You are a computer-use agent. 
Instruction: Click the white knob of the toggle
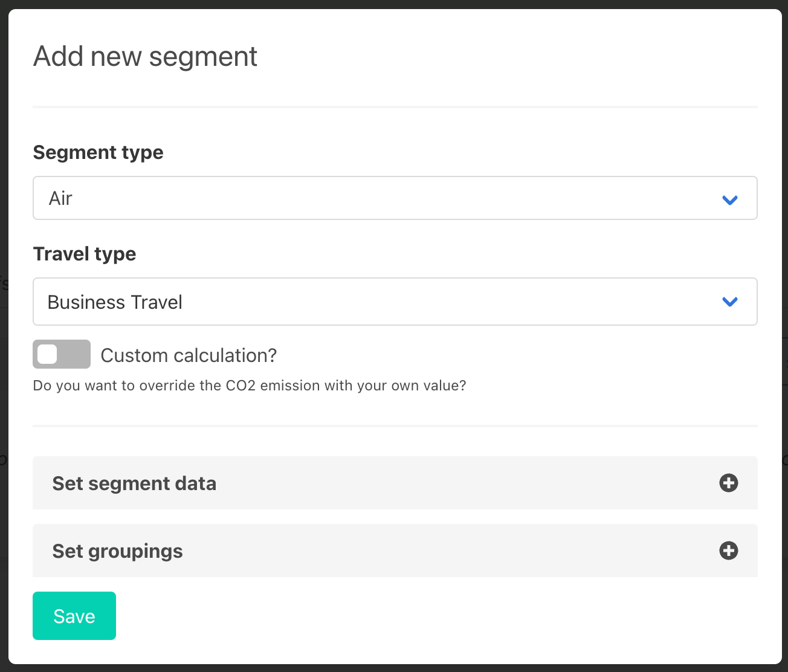(47, 354)
